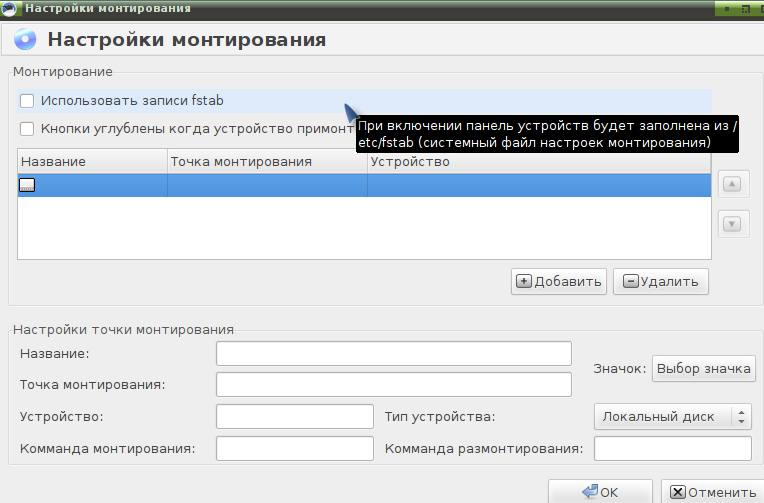Open the Тип устройства dropdown Локальный диск
This screenshot has height=503, width=764.
coord(672,417)
